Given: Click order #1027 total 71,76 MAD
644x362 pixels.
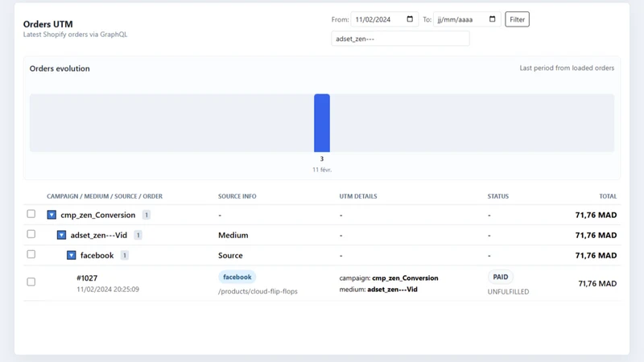Looking at the screenshot, I should 597,284.
